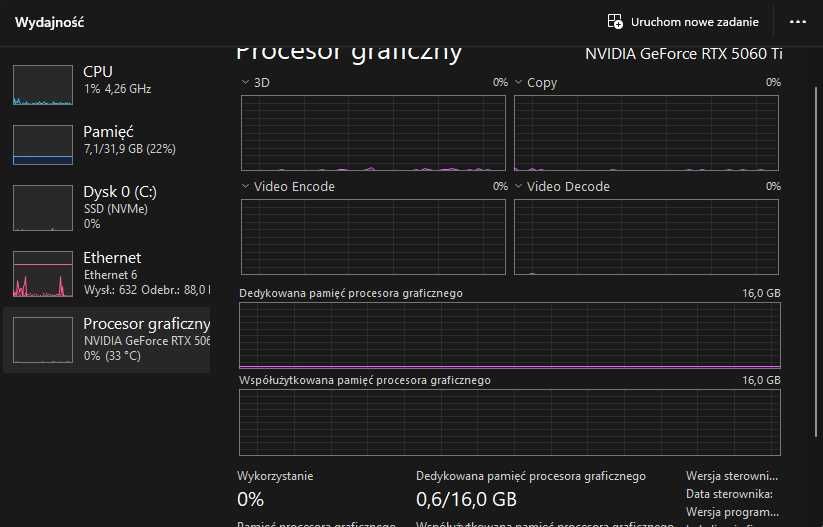Click the 3D engine usage graph

click(373, 133)
